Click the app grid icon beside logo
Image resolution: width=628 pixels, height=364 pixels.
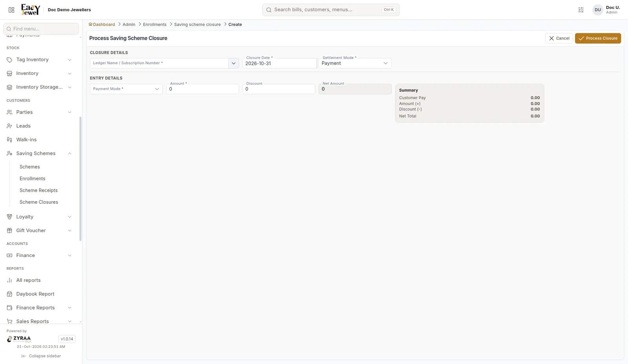point(11,10)
